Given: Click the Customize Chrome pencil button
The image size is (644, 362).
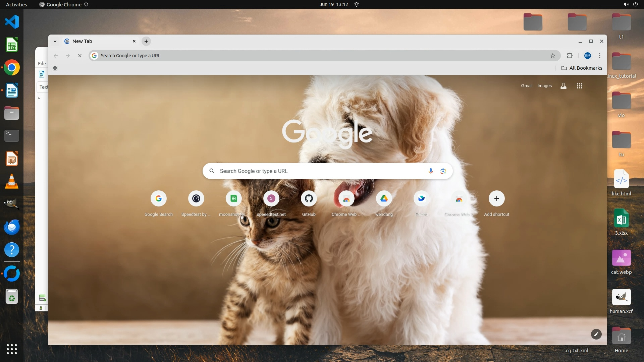Looking at the screenshot, I should tap(596, 334).
